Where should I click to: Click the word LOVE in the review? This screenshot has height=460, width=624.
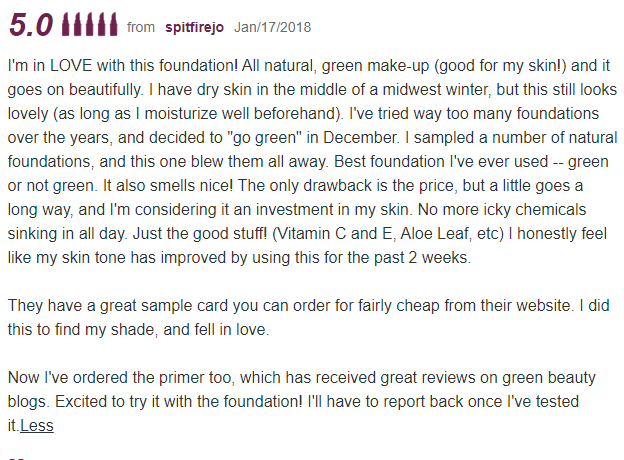[x=71, y=66]
